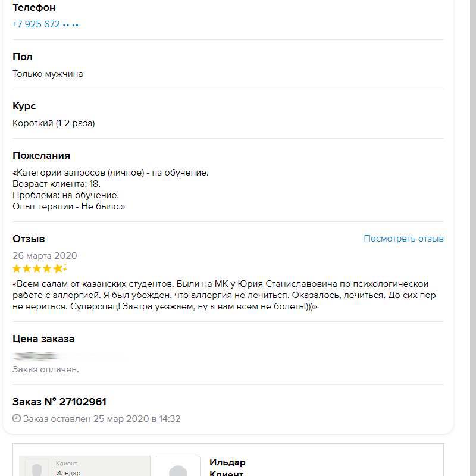
Task: Click the "Возраст клиента: 18" wishes line
Action: (x=57, y=184)
